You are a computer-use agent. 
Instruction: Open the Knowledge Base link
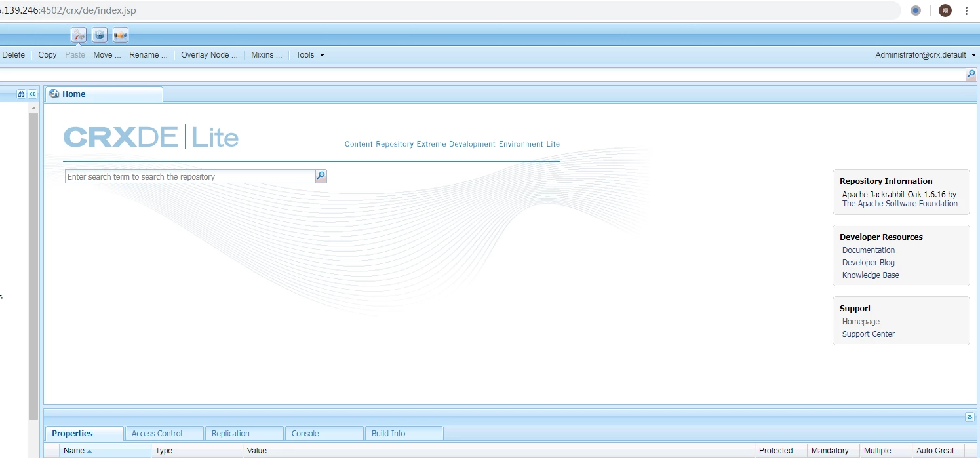click(871, 275)
